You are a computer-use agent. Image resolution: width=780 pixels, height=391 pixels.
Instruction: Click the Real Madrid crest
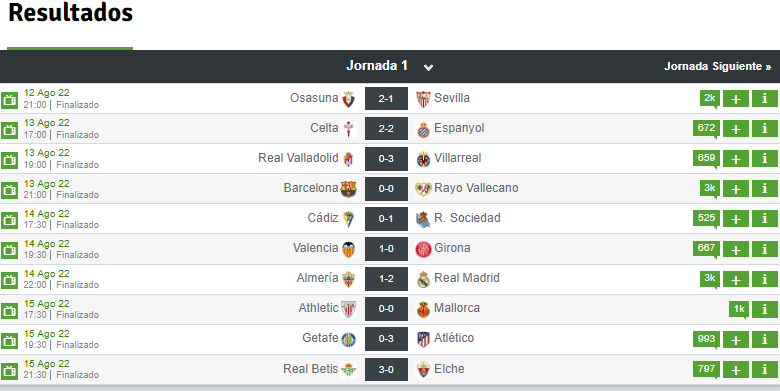pyautogui.click(x=423, y=280)
